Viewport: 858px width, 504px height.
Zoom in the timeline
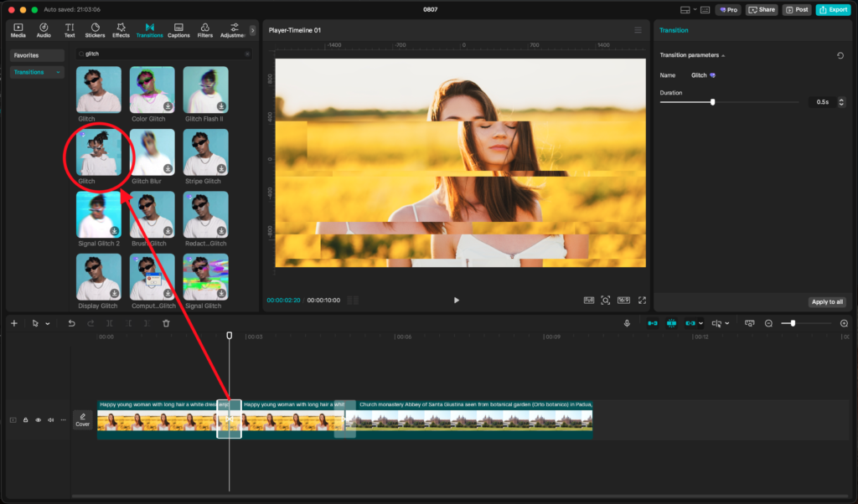845,323
